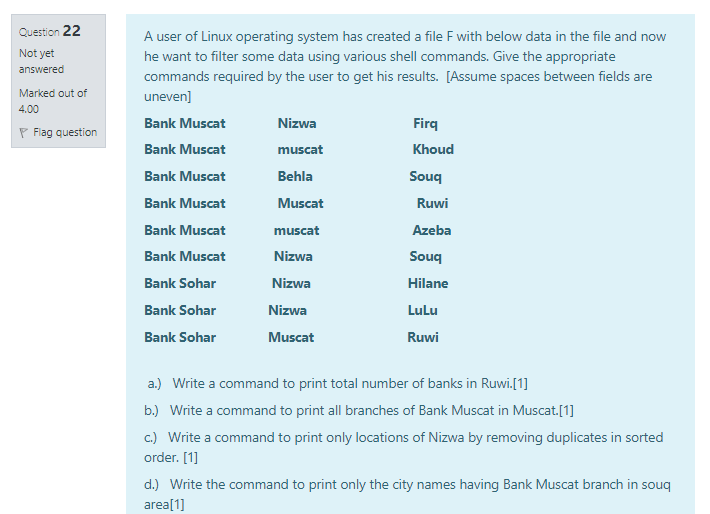
Task: Click the flag icon beside Flag question
Action: tap(24, 133)
